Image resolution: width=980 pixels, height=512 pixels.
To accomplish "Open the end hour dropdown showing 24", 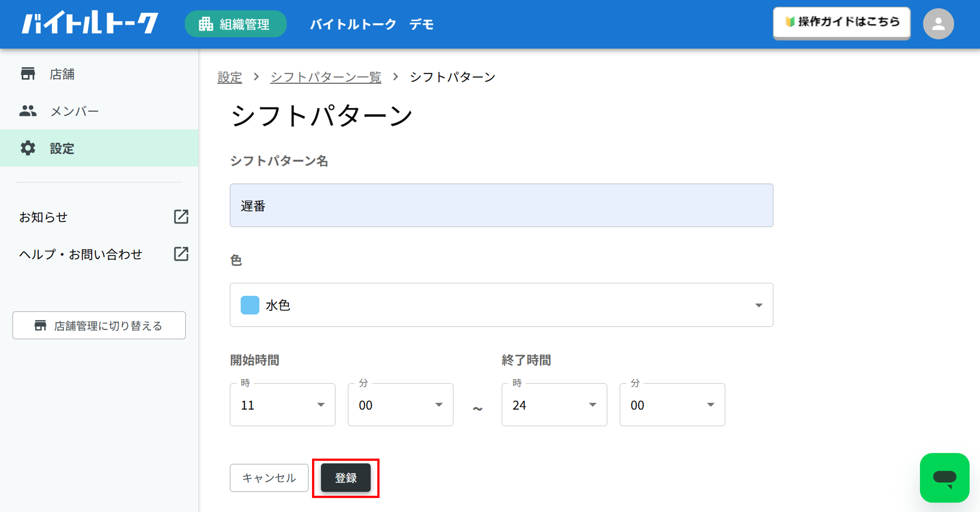I will [x=554, y=405].
